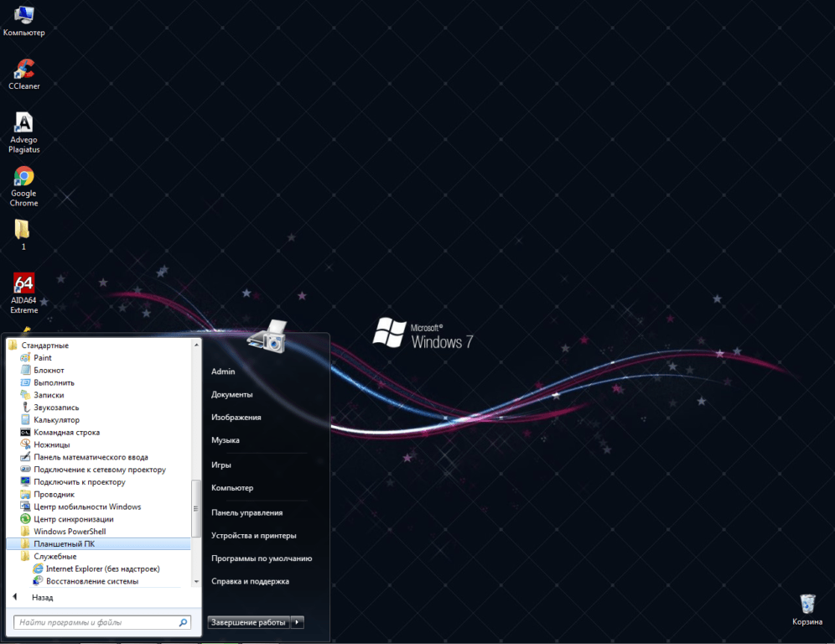
Task: Click the Ножницы scissors icon
Action: [25, 444]
